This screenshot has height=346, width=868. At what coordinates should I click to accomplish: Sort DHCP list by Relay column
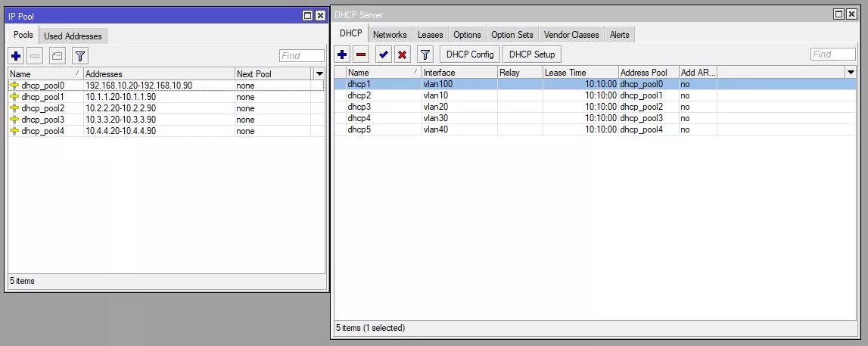click(x=520, y=73)
